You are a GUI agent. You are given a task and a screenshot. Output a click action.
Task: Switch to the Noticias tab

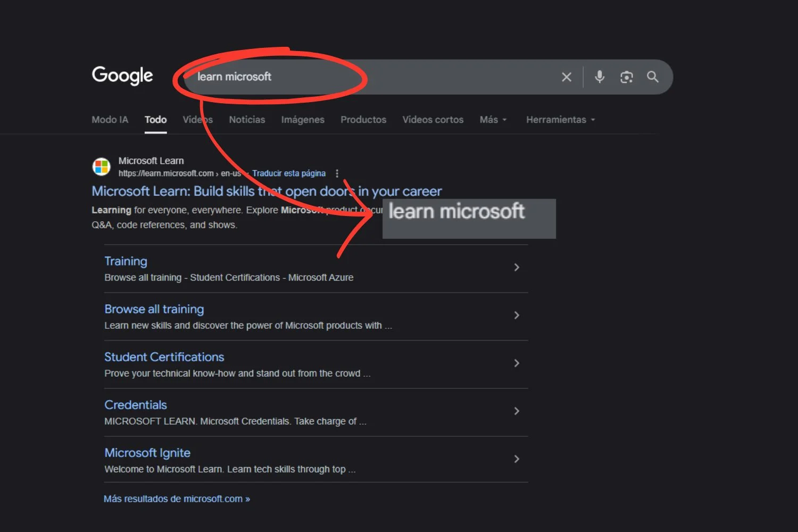click(x=247, y=120)
